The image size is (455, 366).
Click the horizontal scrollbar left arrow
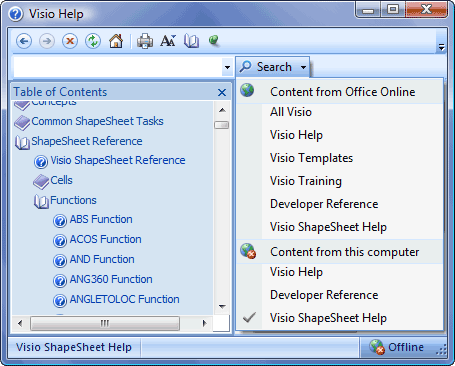point(20,323)
